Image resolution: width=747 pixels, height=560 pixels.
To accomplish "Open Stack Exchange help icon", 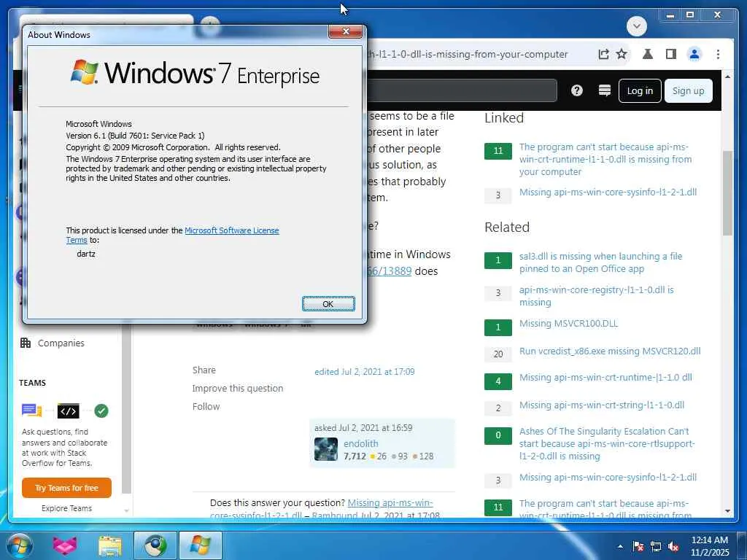I will [x=577, y=90].
